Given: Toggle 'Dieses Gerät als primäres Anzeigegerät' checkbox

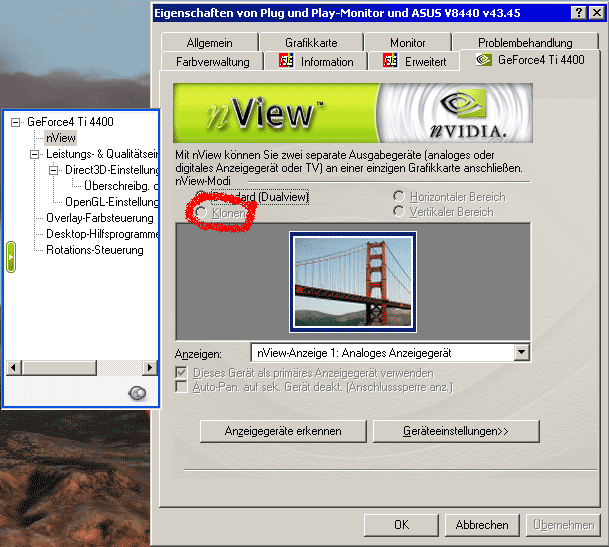Looking at the screenshot, I should (x=181, y=373).
